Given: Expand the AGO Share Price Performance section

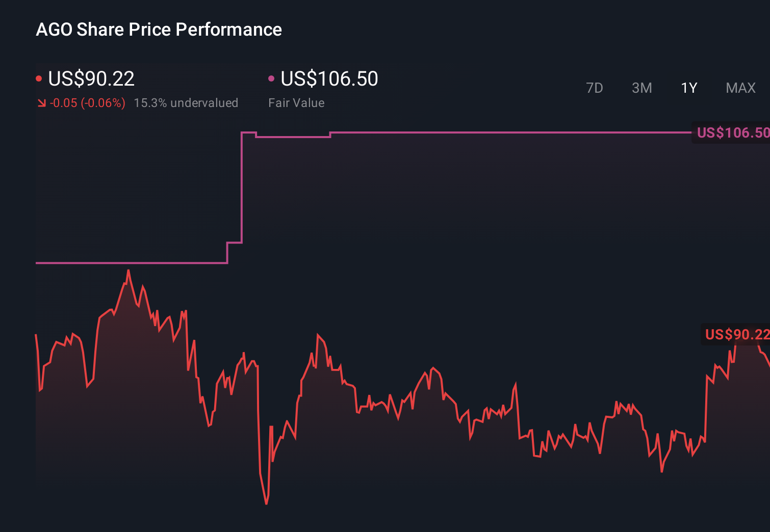Looking at the screenshot, I should point(159,30).
